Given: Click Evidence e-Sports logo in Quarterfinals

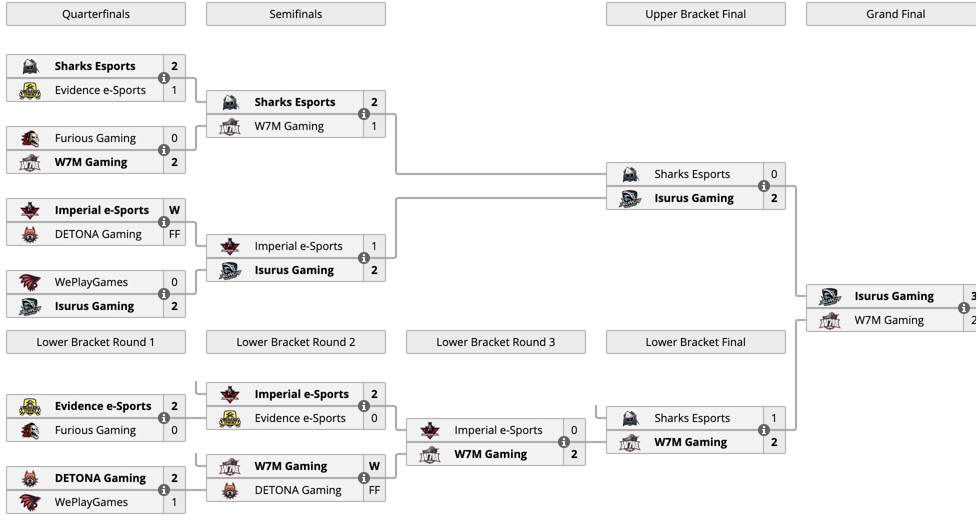Looking at the screenshot, I should point(30,90).
